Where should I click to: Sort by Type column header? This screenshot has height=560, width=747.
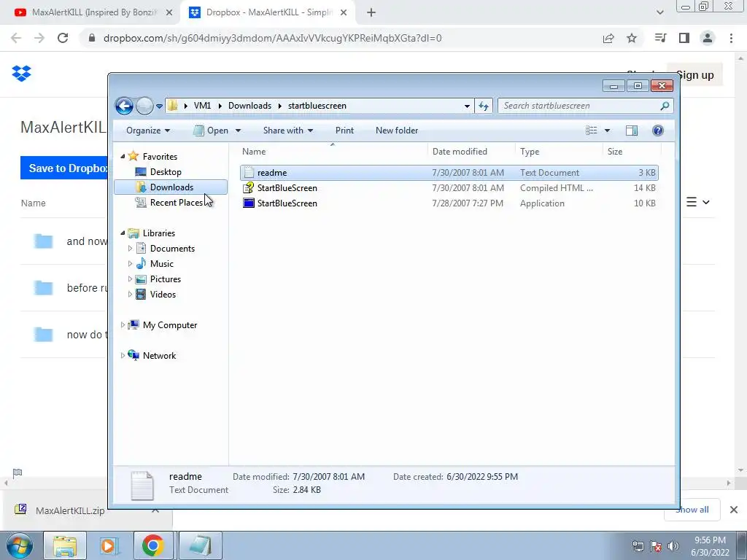[559, 152]
